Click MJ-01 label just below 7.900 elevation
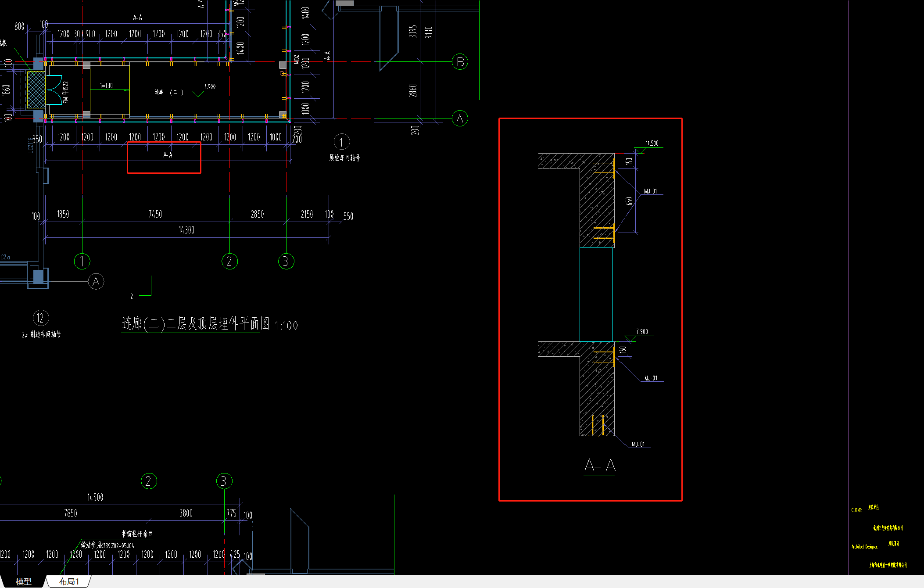 [651, 378]
